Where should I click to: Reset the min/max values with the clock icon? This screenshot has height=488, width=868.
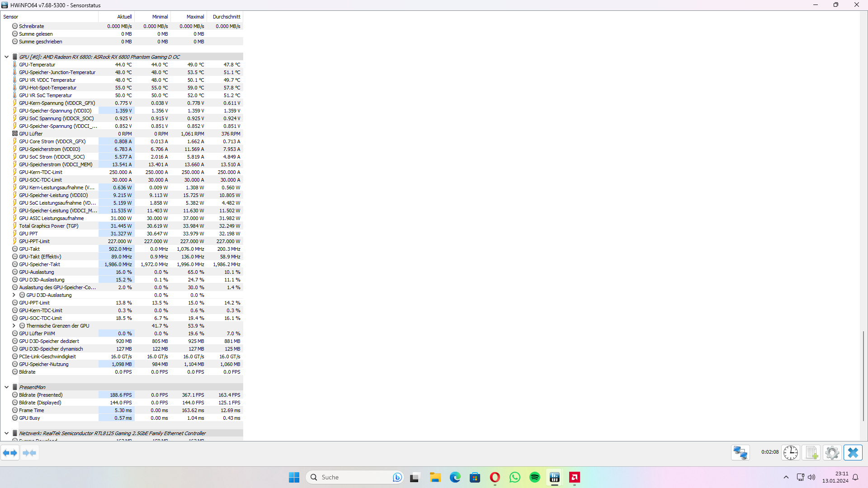791,452
